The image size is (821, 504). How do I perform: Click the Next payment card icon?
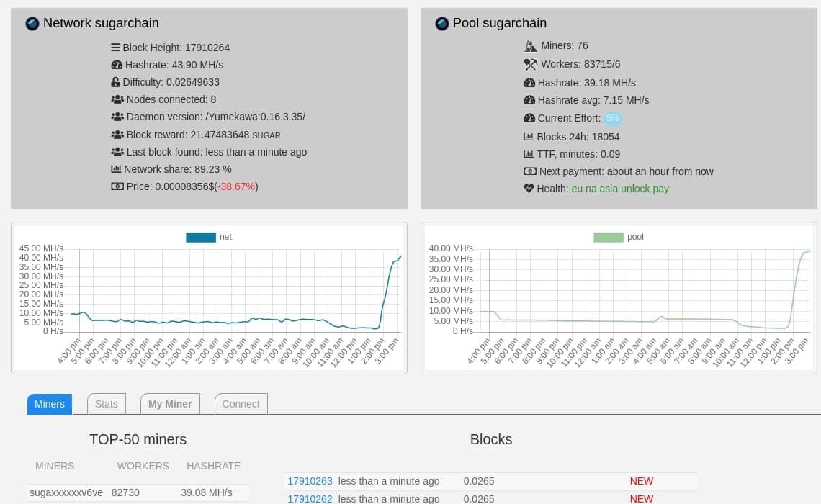tap(530, 171)
